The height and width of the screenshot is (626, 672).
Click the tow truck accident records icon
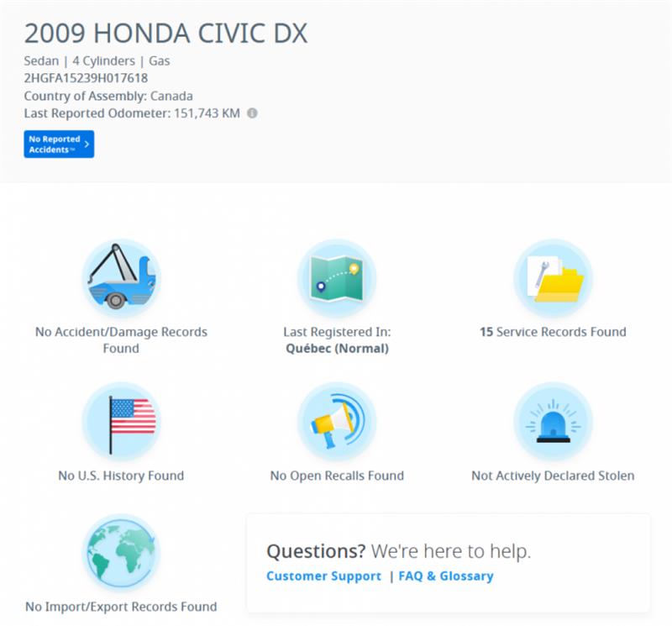pyautogui.click(x=121, y=278)
